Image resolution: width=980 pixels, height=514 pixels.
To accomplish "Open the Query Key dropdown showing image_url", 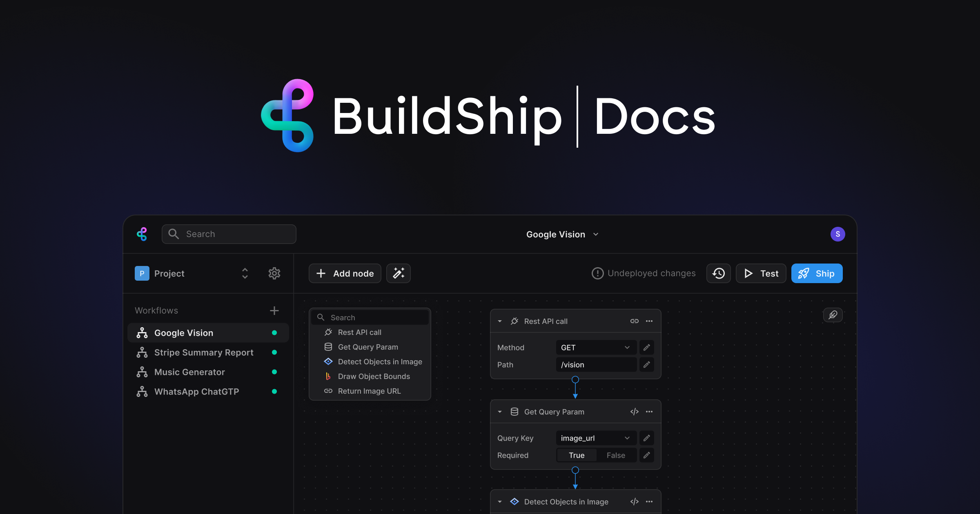I will (x=595, y=438).
